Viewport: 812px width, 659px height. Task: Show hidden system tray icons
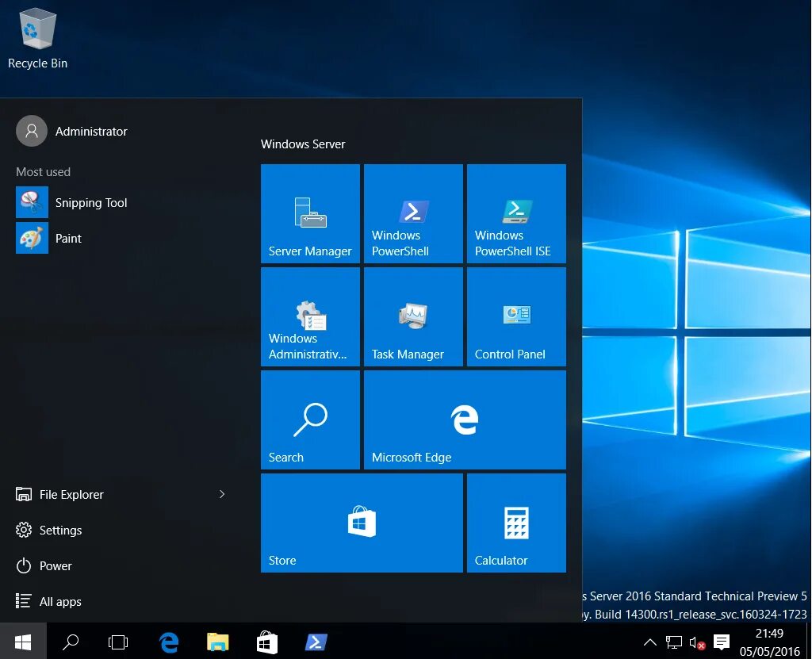650,643
